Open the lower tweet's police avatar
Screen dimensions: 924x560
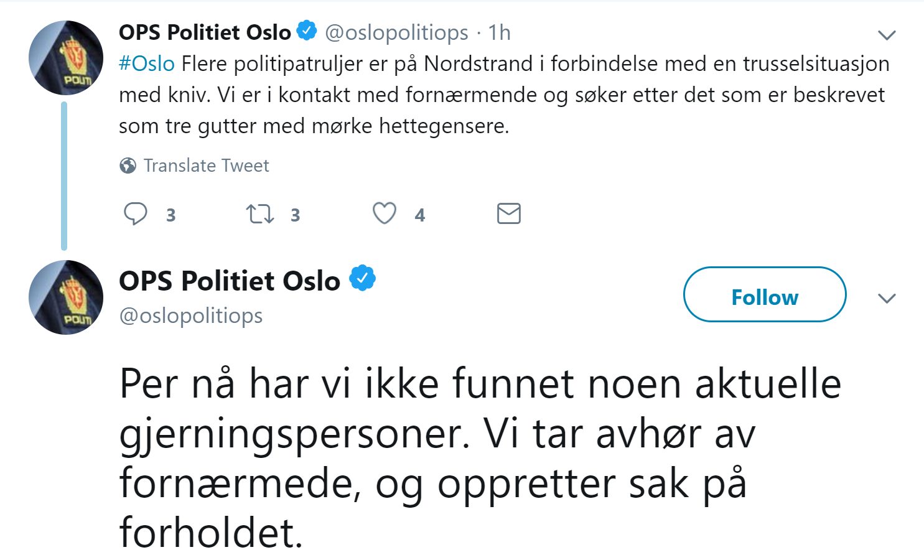[65, 297]
